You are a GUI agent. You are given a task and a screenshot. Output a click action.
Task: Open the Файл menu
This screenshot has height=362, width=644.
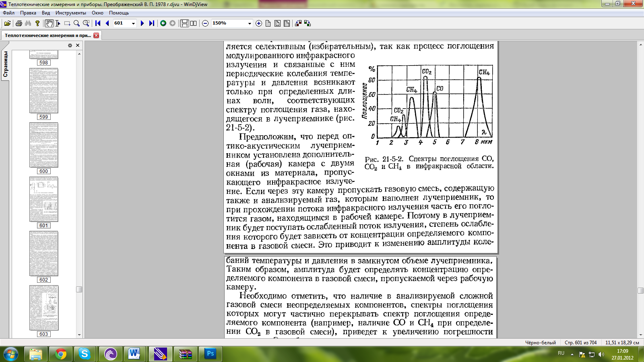tap(9, 13)
